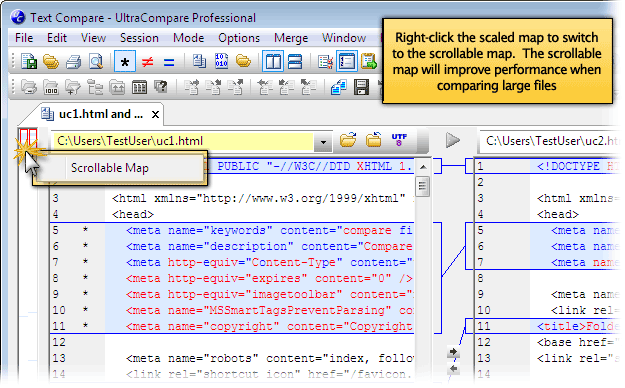
Task: Click the folder binary 1010 icon
Action: click(51, 87)
